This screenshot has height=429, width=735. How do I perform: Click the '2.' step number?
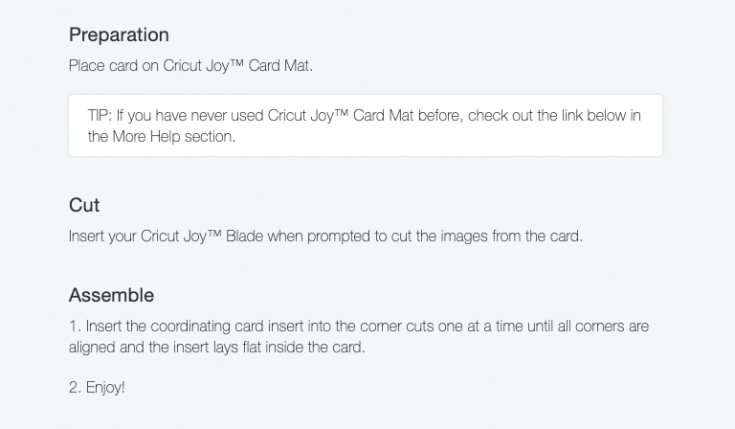pyautogui.click(x=75, y=388)
